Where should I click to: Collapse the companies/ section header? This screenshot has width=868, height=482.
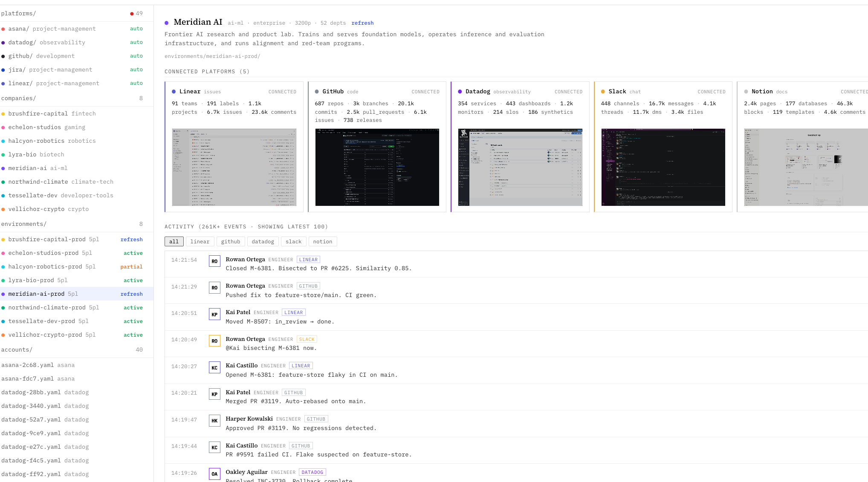coord(19,98)
